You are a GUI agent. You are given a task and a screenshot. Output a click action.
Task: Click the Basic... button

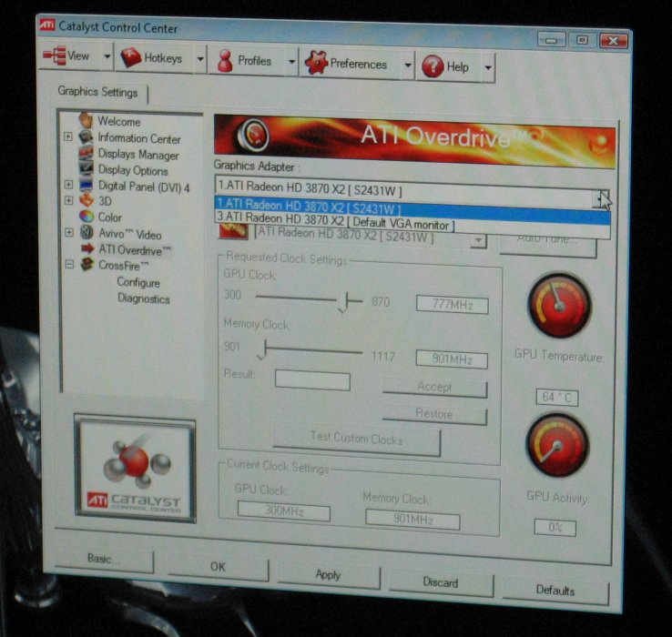104,559
